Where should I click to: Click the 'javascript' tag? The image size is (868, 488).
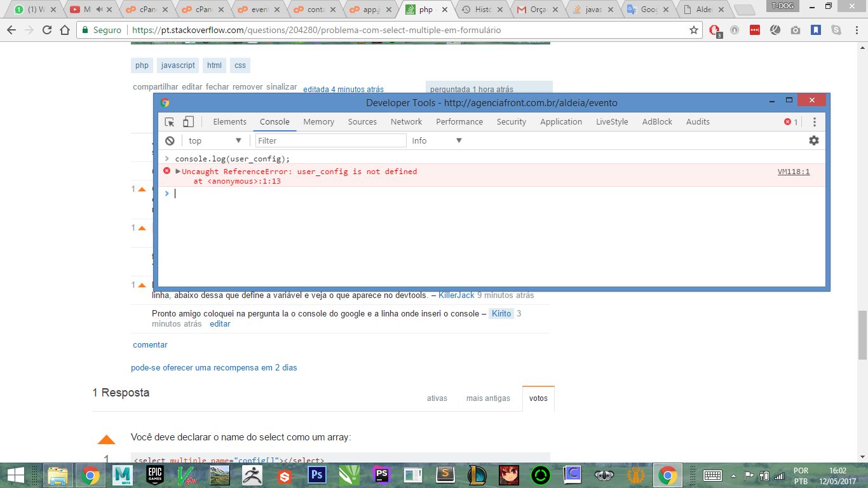(x=178, y=65)
